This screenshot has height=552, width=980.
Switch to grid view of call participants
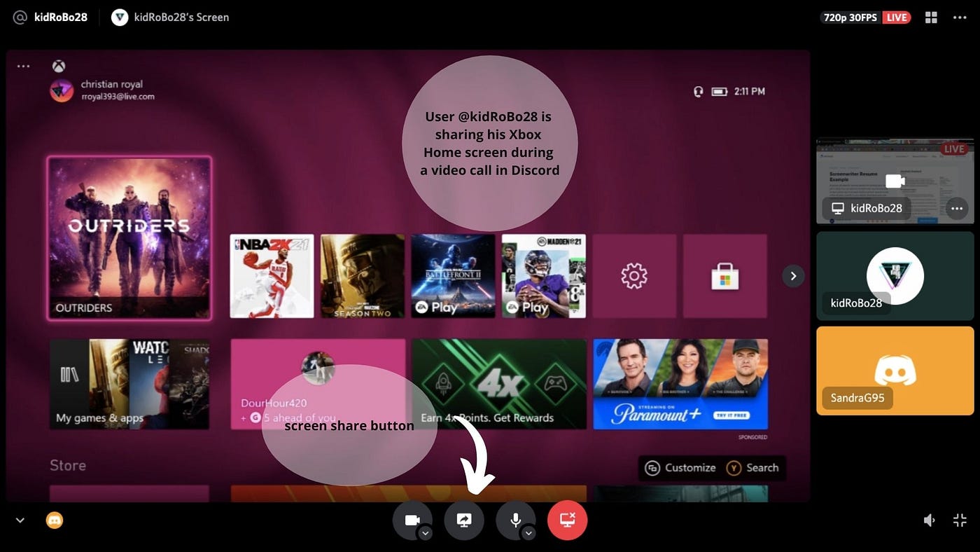[x=931, y=17]
